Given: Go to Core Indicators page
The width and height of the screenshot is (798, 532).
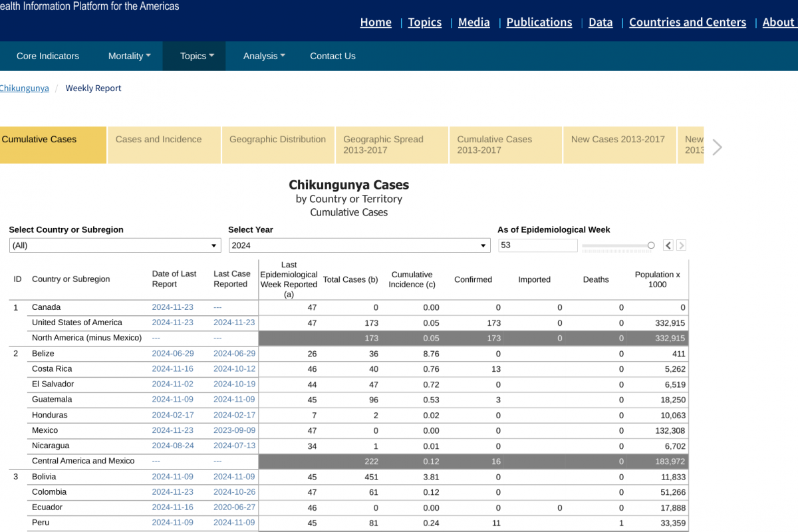Looking at the screenshot, I should click(x=48, y=56).
